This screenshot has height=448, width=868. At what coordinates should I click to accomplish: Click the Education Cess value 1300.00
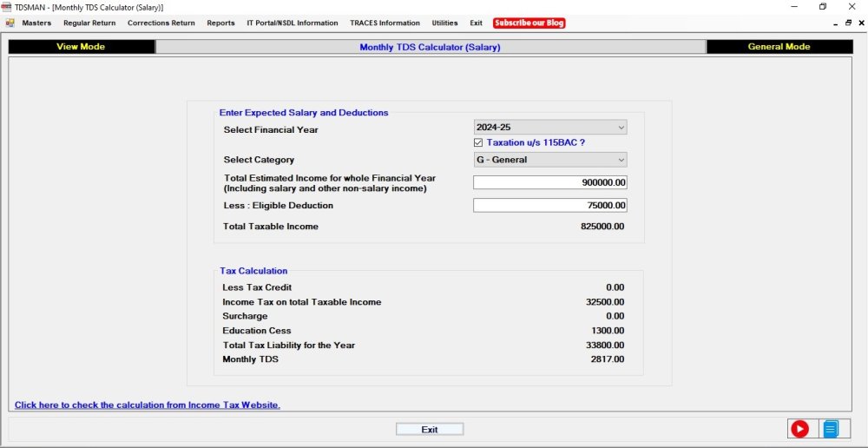pyautogui.click(x=608, y=331)
